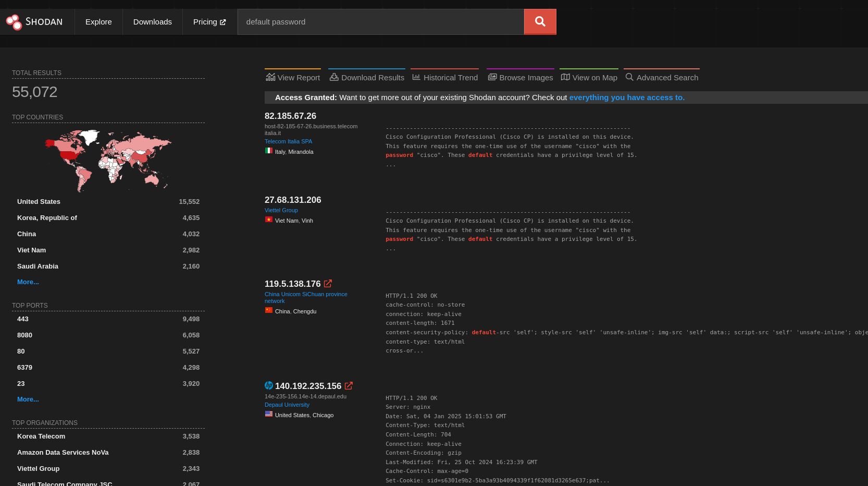The height and width of the screenshot is (486, 868).
Task: Open external link icon beside 119.5.138.176
Action: (328, 284)
